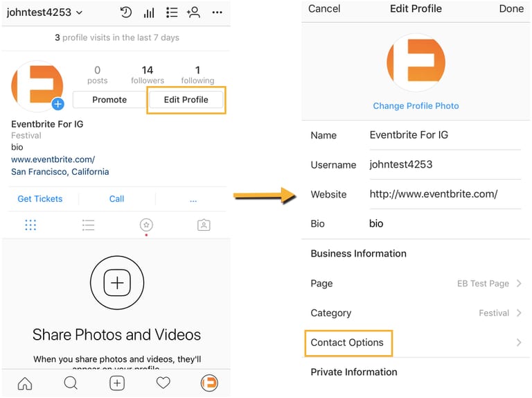532x398 pixels.
Task: Open the Contact Options row chevron
Action: point(519,343)
